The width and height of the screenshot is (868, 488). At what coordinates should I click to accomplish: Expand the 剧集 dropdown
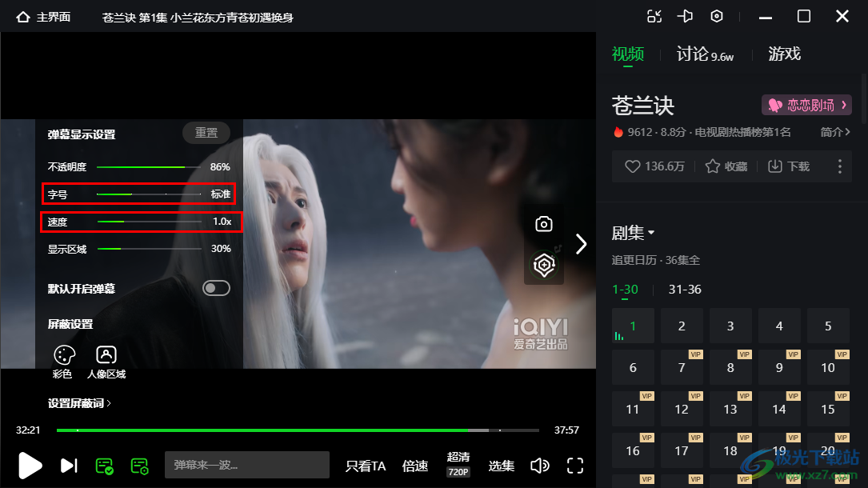click(633, 233)
